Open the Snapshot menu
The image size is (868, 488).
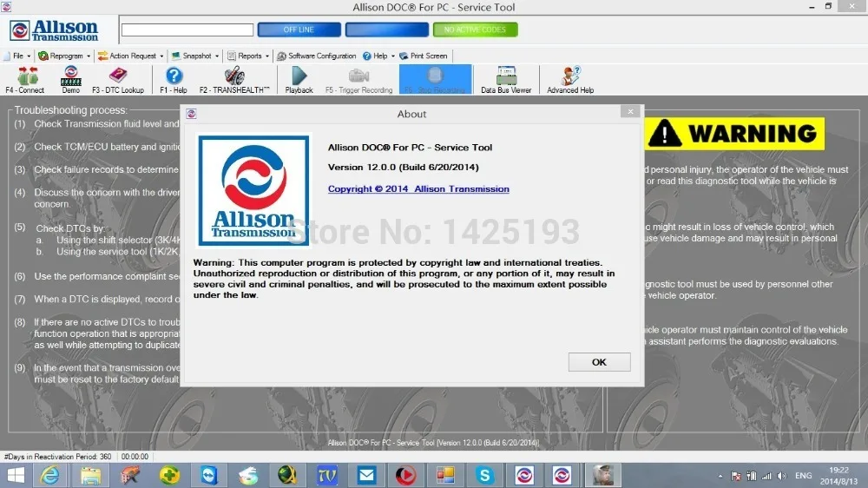pyautogui.click(x=196, y=56)
